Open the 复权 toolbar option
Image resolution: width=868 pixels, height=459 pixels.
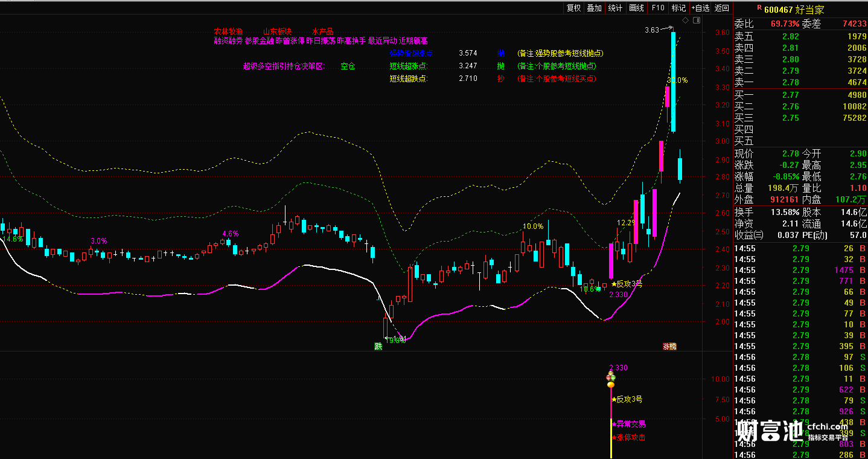[x=573, y=8]
